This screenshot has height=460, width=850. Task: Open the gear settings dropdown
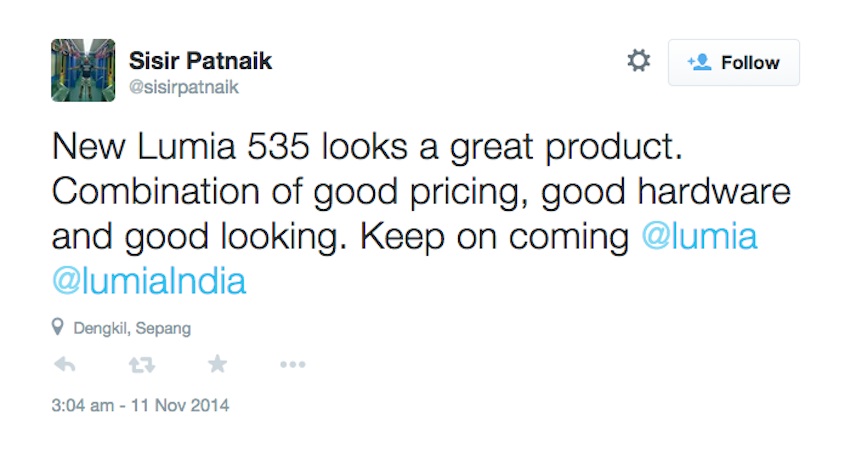(638, 61)
